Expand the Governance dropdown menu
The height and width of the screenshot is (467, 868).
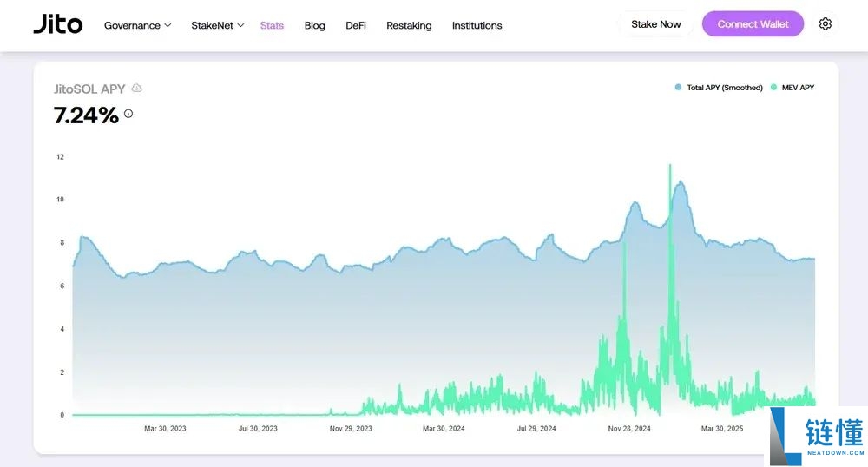point(137,25)
